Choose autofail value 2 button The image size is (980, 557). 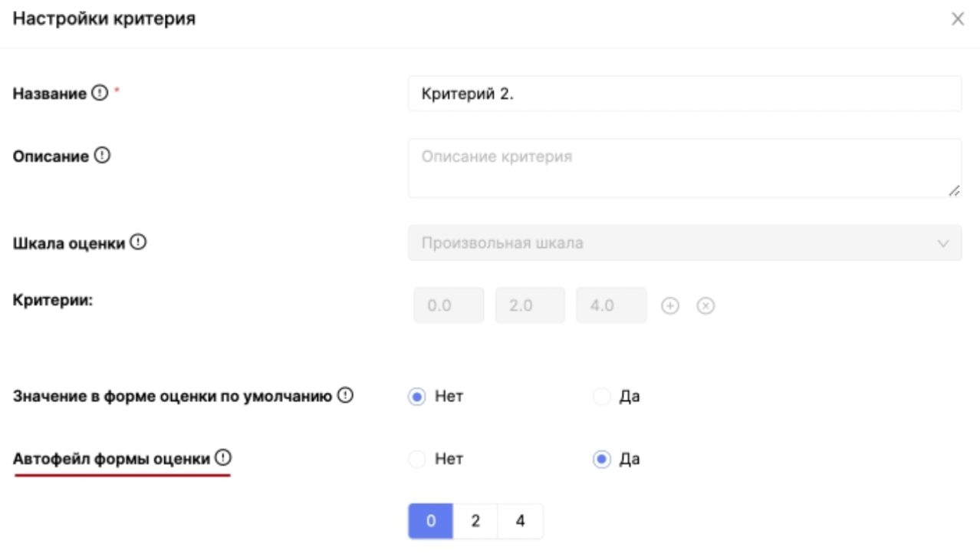(475, 521)
